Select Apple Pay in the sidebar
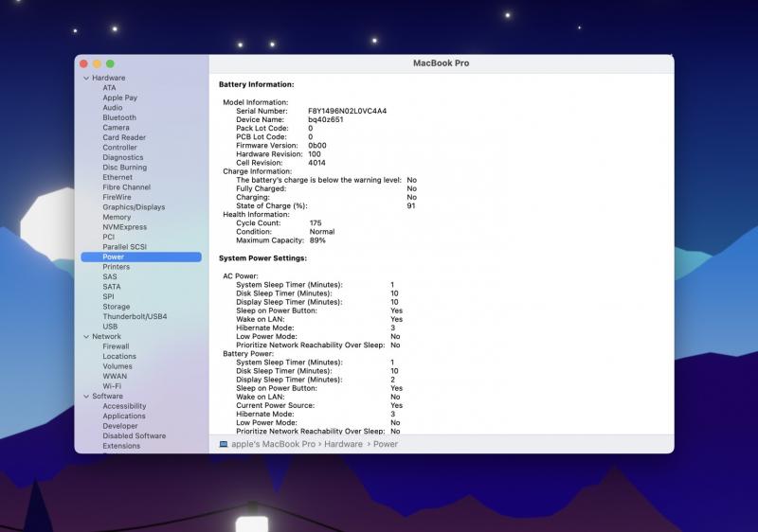The image size is (758, 532). click(120, 98)
